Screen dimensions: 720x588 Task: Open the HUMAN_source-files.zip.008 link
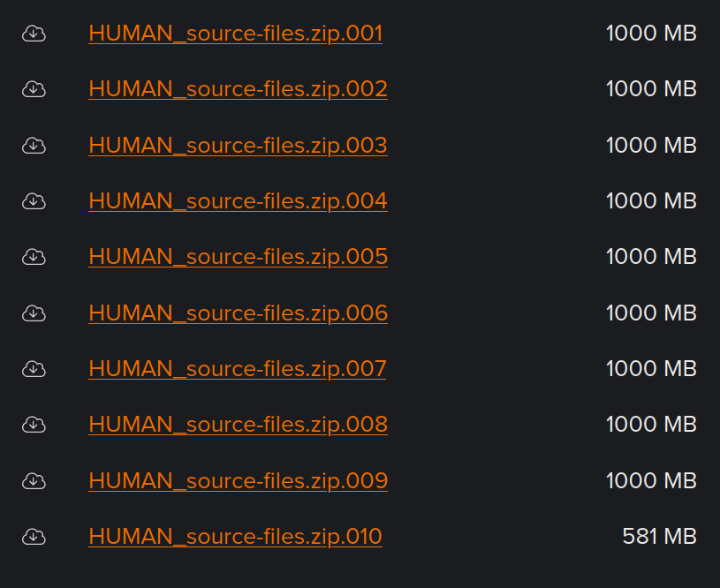[238, 424]
